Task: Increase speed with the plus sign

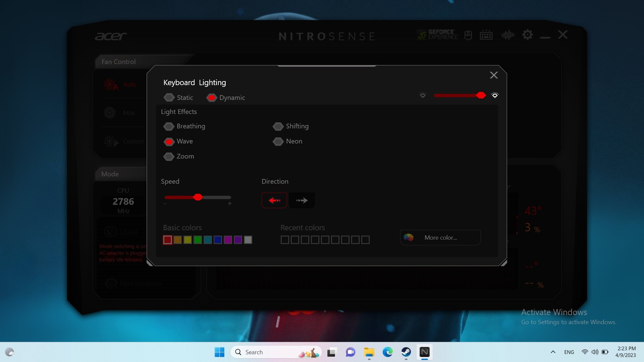Action: [230, 203]
